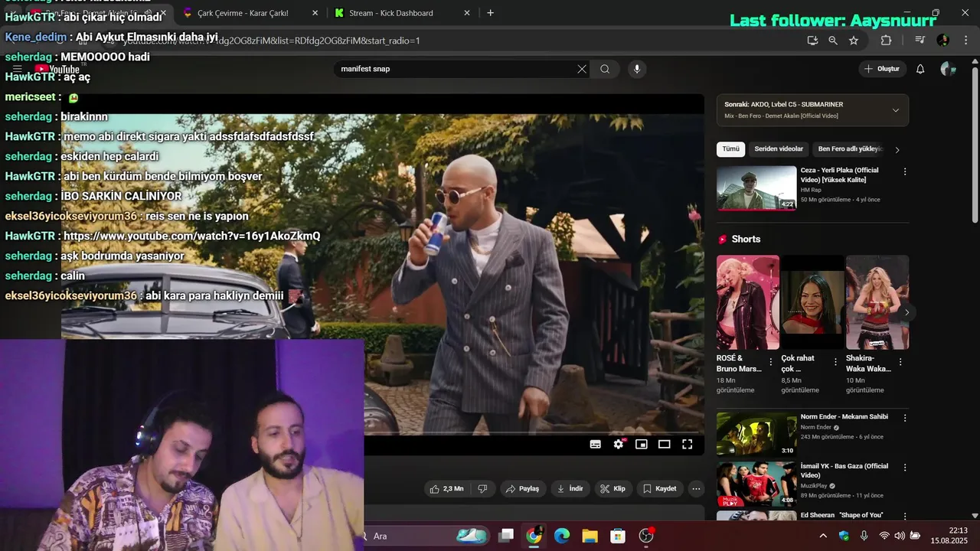Like the video with 2,3 Mn likes
The image size is (980, 551).
[446, 488]
